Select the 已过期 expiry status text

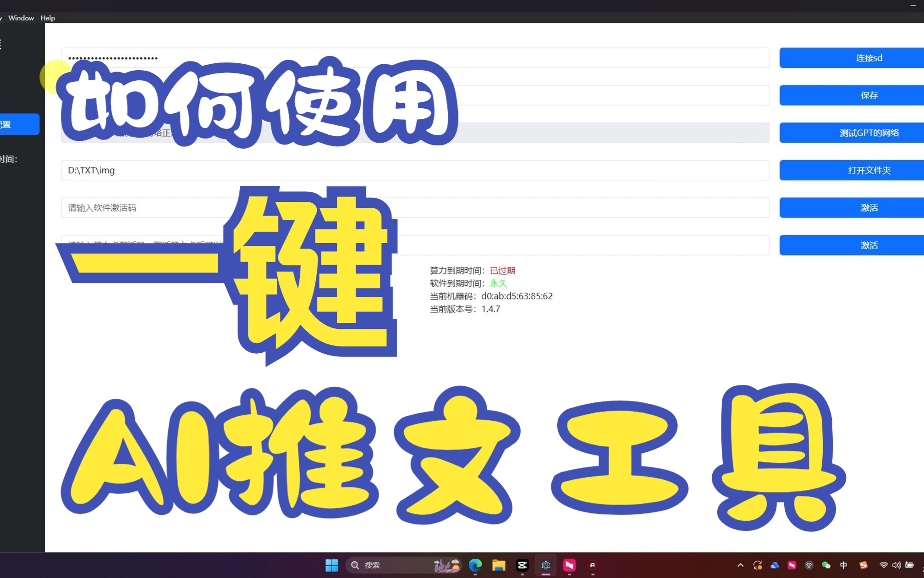pos(503,271)
